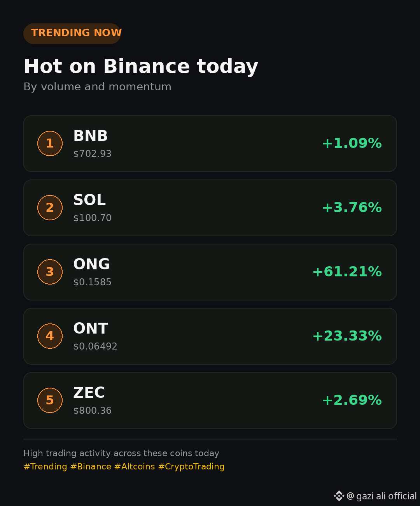The image size is (420, 506).
Task: Click the rank 1 circle badge
Action: pyautogui.click(x=50, y=143)
